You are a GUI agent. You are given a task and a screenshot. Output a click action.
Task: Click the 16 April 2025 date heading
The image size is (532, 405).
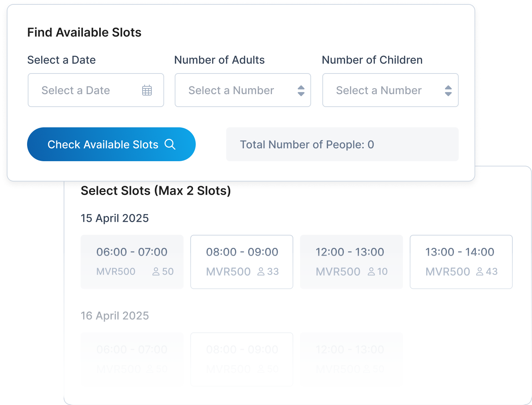pos(114,316)
